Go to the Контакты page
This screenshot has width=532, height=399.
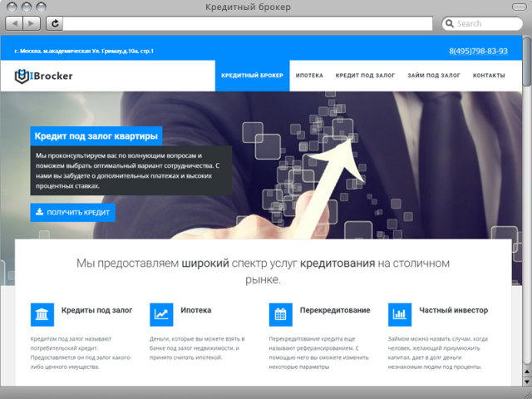click(x=489, y=76)
